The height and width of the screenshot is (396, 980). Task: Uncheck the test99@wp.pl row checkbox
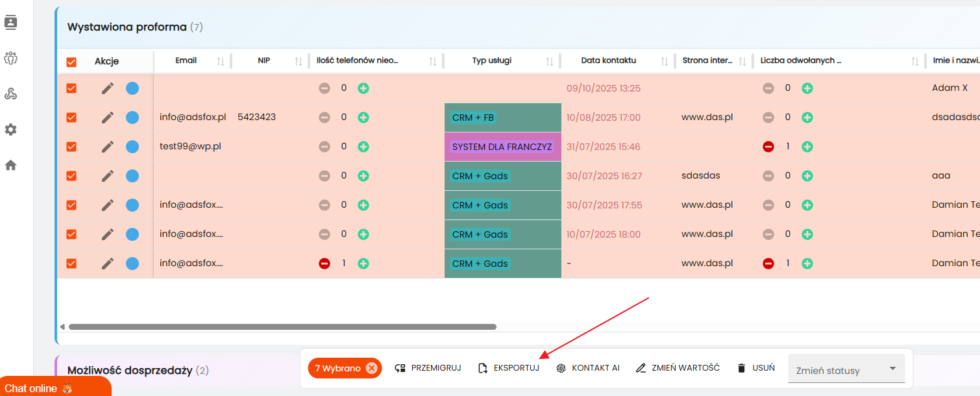coord(71,147)
